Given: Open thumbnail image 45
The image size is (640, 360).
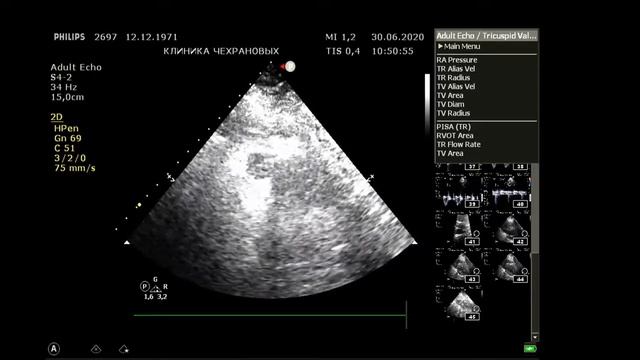Looking at the screenshot, I should click(x=460, y=303).
